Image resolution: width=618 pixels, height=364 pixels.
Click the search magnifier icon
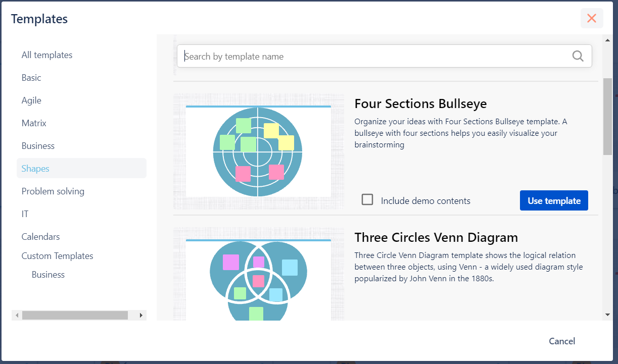578,56
